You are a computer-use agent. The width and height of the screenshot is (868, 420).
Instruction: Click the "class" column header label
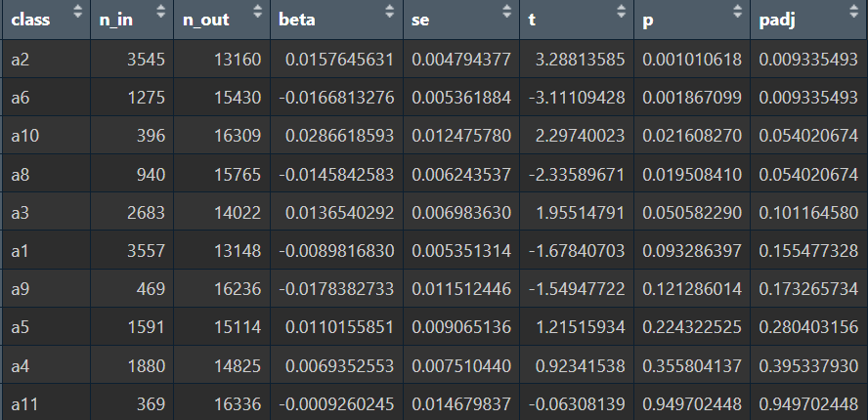(30, 20)
